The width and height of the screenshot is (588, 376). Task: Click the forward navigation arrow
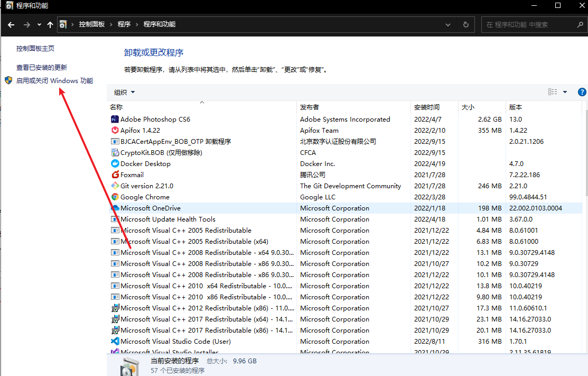coord(26,25)
